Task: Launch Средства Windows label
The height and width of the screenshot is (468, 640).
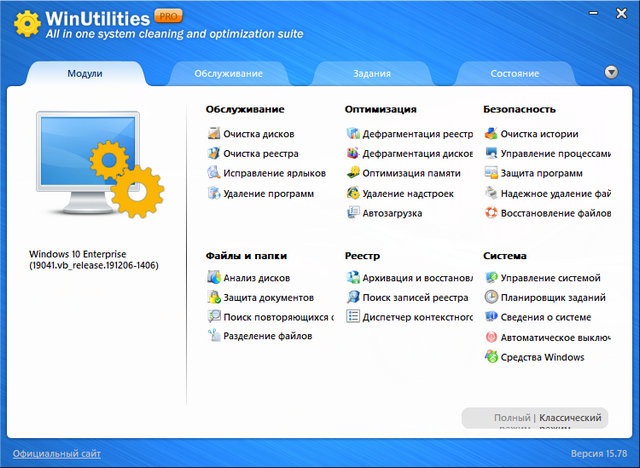Action: (x=542, y=357)
